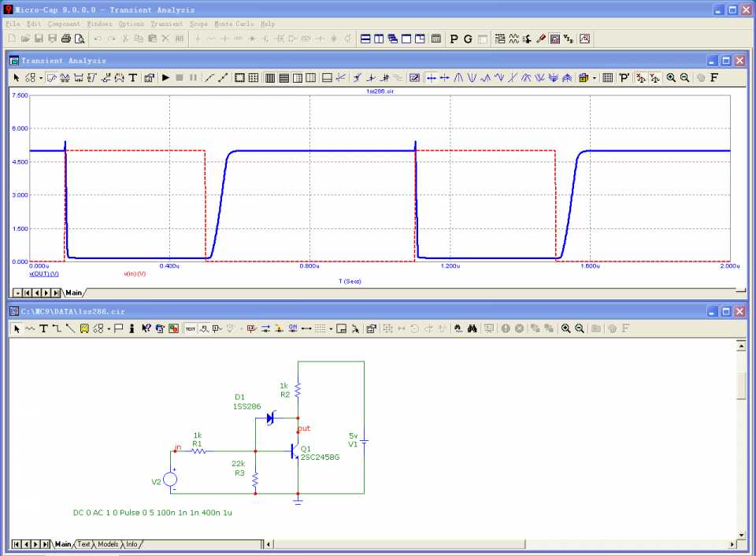Select the pointer tool in analysis toolbar
The image size is (756, 556).
pyautogui.click(x=17, y=78)
